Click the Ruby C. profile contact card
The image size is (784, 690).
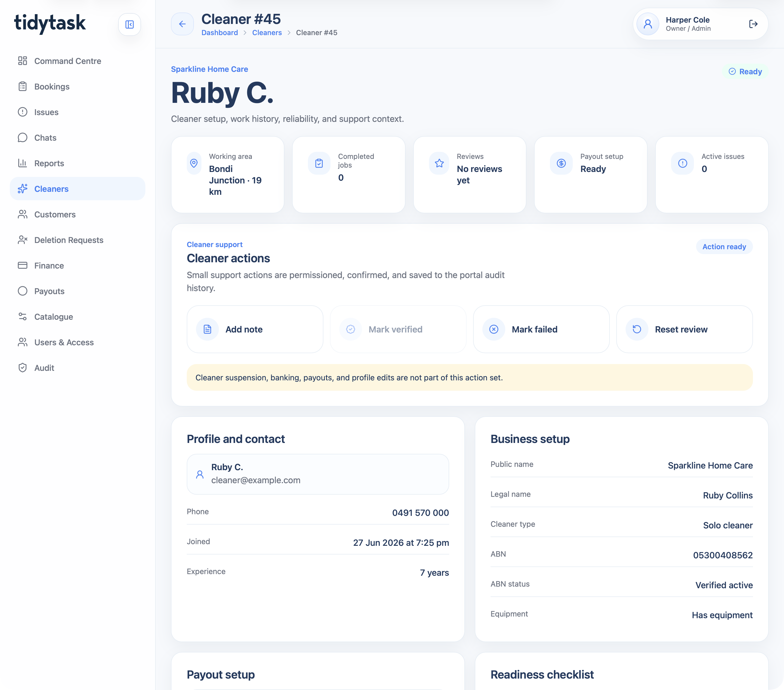click(318, 474)
